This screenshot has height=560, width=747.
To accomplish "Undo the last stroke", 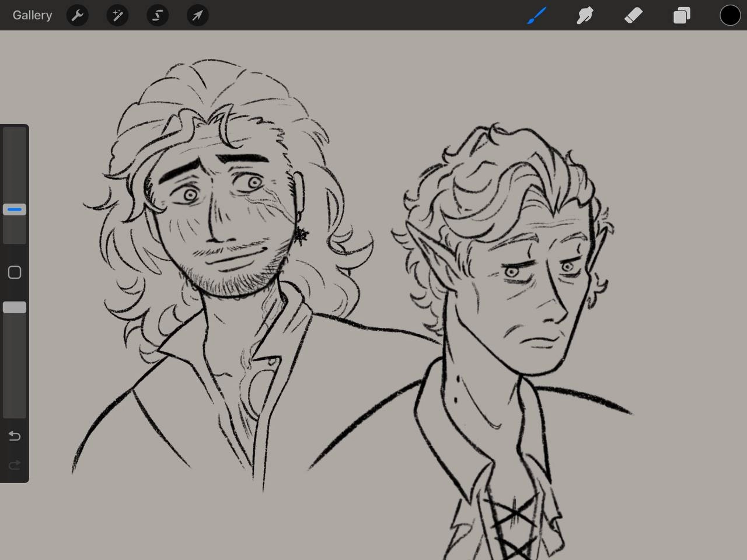I will click(15, 436).
